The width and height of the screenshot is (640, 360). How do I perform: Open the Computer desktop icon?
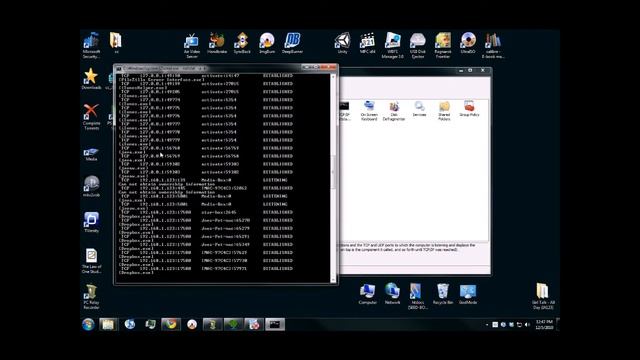[367, 294]
